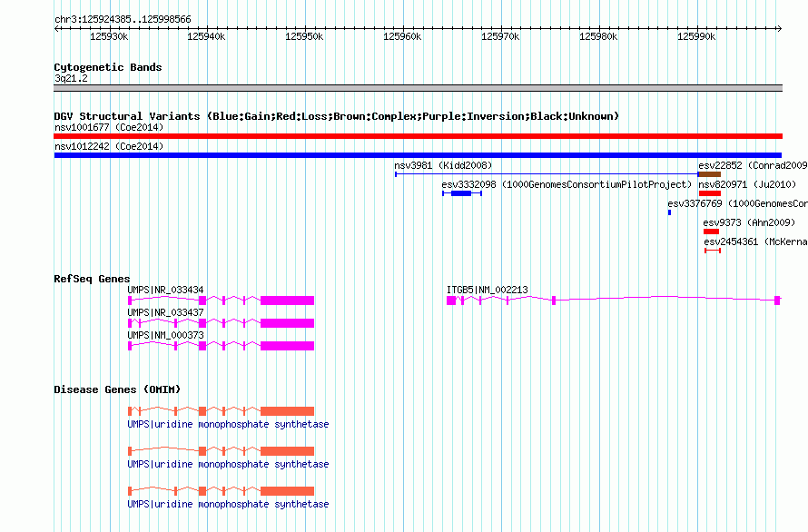
Task: Click the left arrow end of the ruler
Action: [56, 28]
